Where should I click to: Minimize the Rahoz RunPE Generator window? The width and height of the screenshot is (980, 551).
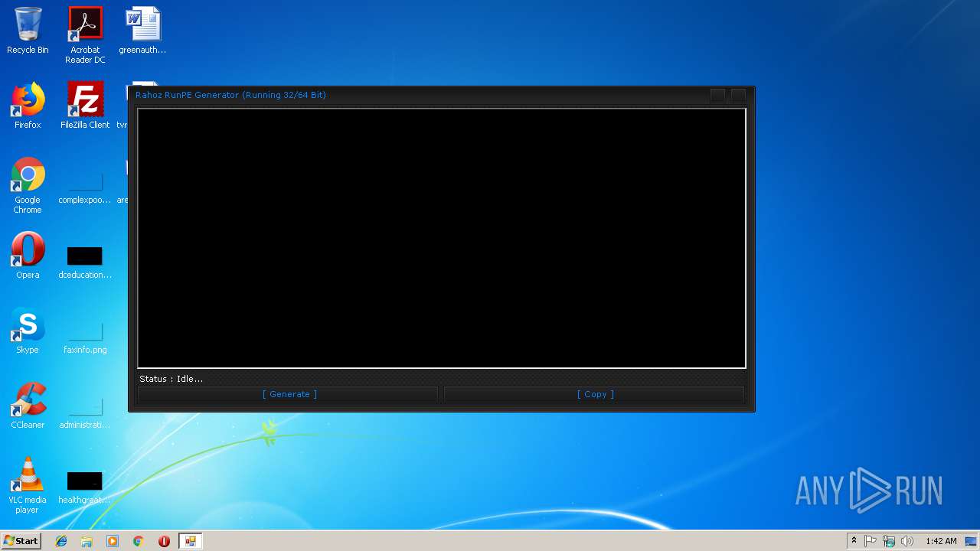(x=717, y=95)
